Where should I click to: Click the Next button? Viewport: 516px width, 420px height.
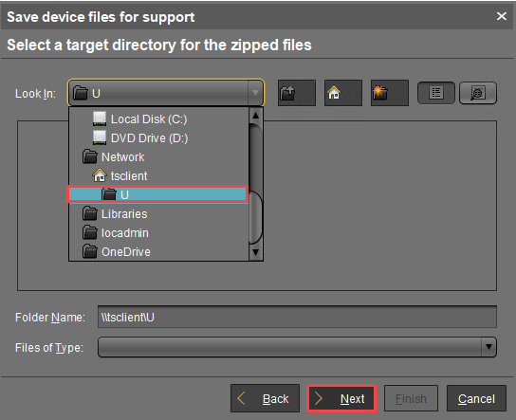click(x=341, y=398)
